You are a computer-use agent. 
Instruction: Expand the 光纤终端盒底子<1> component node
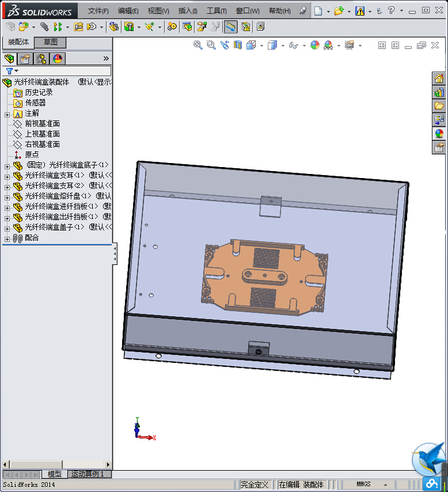tap(7, 166)
